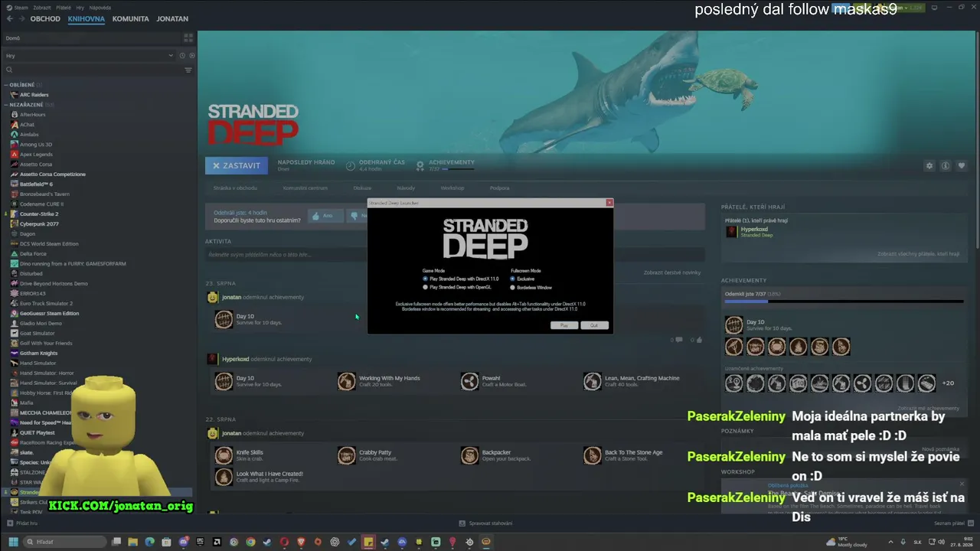Switch library to grid collections view icon
This screenshot has height=551, width=980.
[x=188, y=37]
